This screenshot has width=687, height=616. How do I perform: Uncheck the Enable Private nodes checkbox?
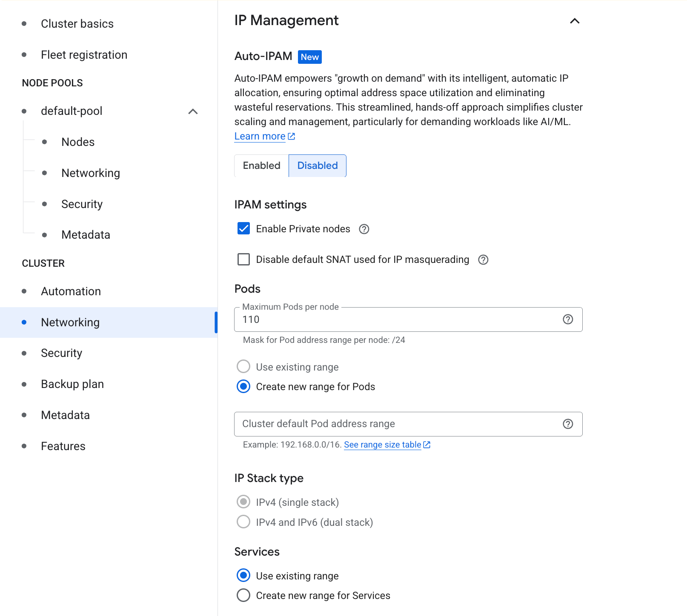(x=244, y=229)
